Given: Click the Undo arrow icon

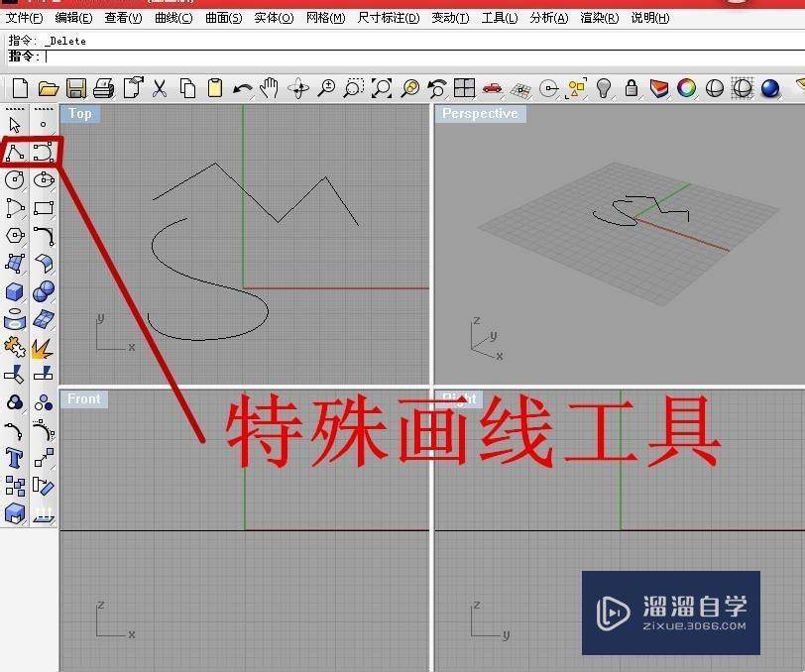Looking at the screenshot, I should (x=242, y=89).
